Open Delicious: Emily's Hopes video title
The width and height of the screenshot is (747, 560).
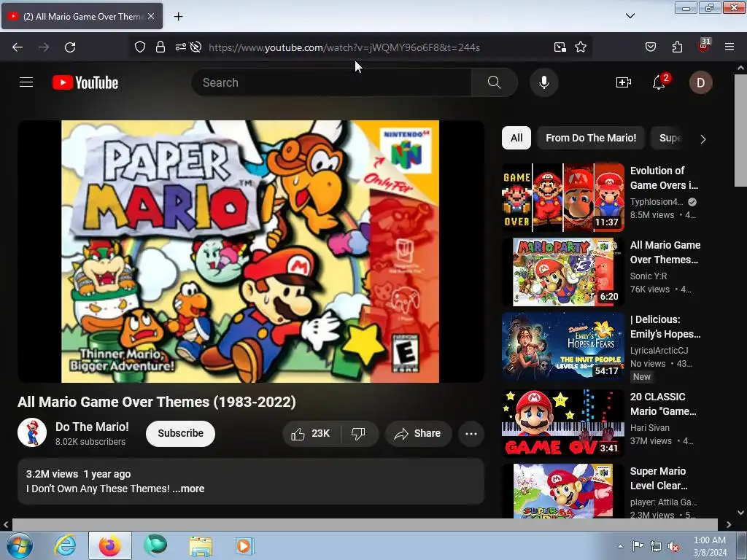click(x=665, y=327)
